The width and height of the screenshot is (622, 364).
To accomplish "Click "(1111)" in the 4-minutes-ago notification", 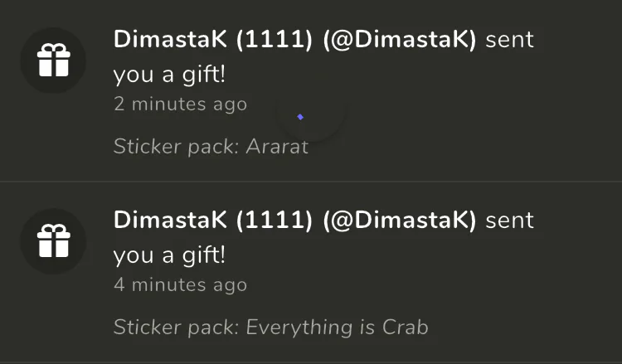I will pos(275,220).
